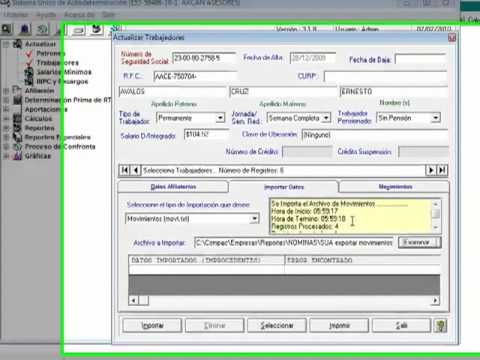Click the magnifier search toolbar icon
This screenshot has height=360, width=480.
point(7,29)
